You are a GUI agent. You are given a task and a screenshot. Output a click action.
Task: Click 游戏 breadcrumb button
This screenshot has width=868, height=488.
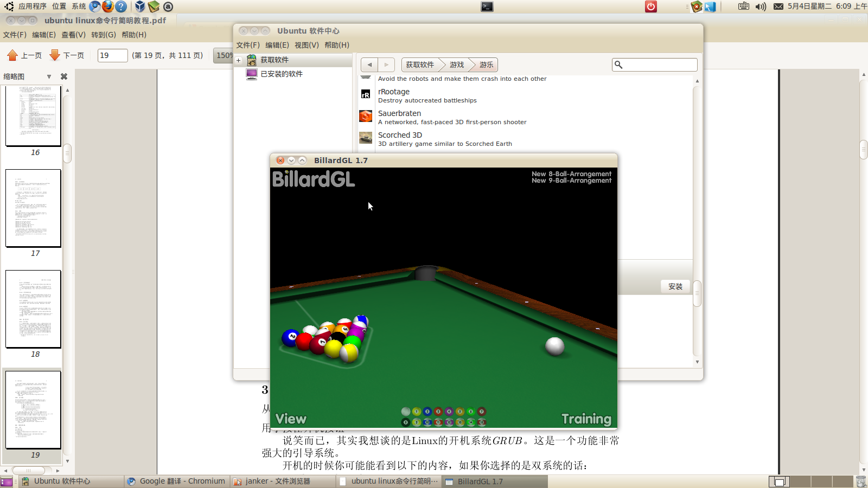tap(457, 65)
